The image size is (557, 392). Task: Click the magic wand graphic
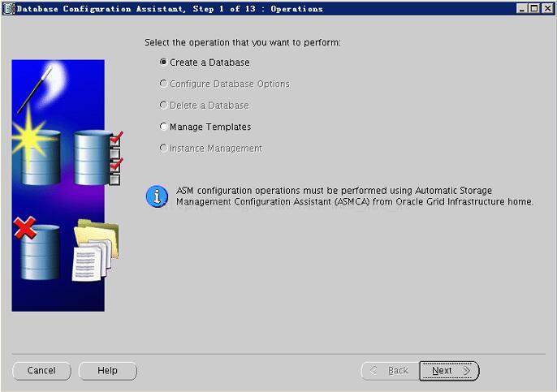pyautogui.click(x=36, y=89)
